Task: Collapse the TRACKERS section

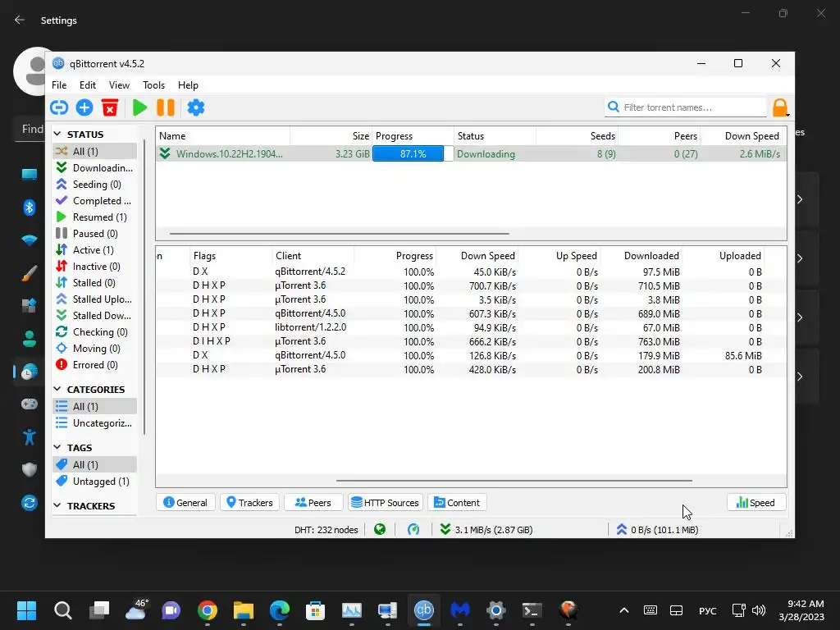Action: [x=57, y=505]
